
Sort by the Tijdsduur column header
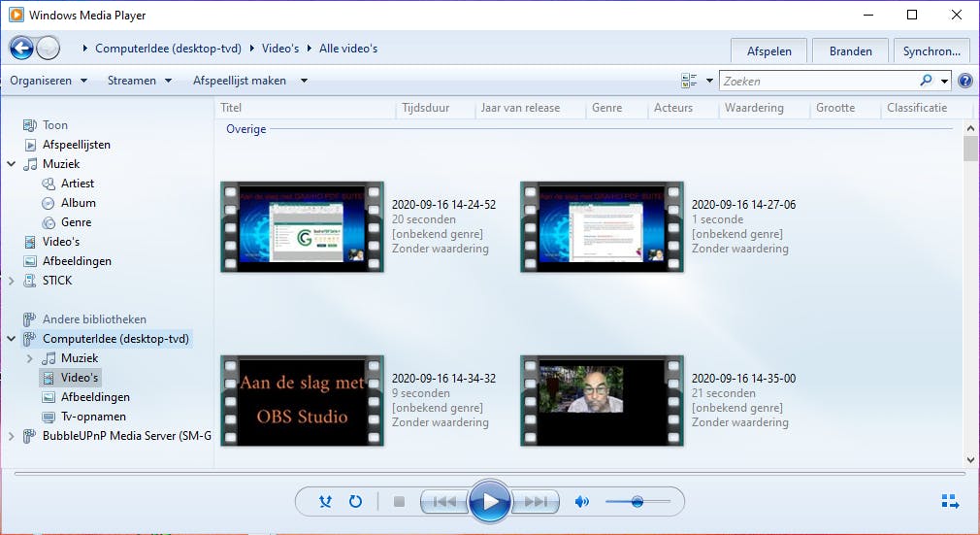[436, 108]
